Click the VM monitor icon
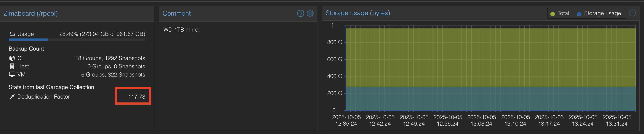644x134 pixels. 12,75
